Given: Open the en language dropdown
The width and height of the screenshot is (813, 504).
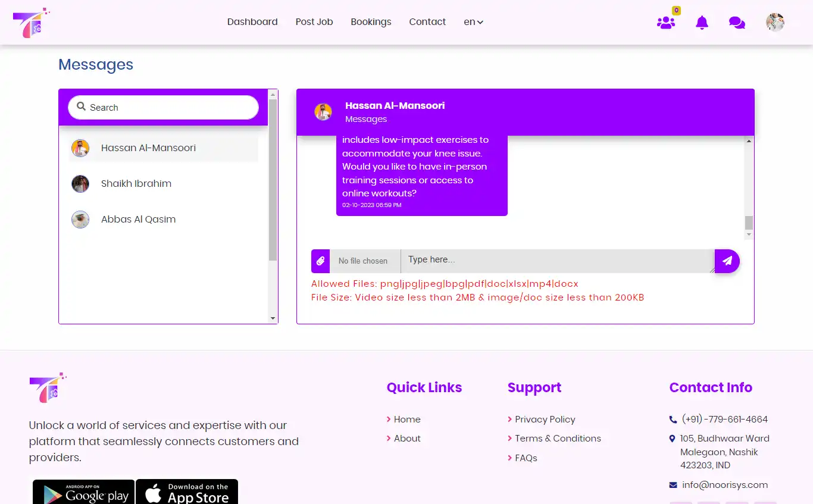Looking at the screenshot, I should [x=473, y=22].
